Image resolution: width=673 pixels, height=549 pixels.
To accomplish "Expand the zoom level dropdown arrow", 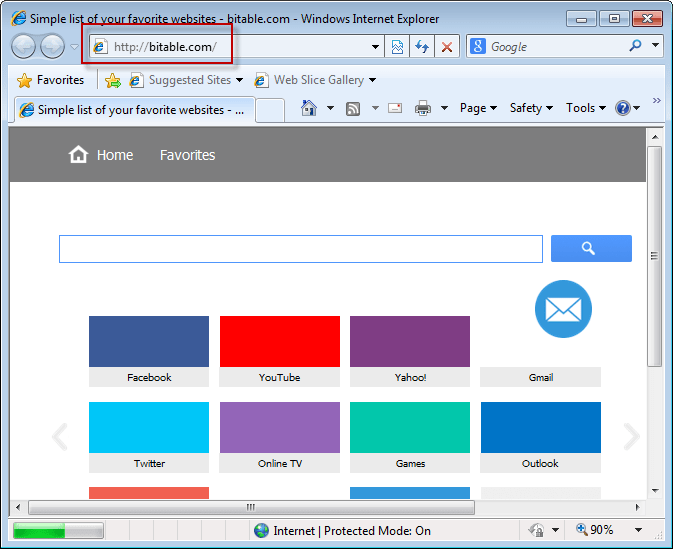I will (638, 530).
